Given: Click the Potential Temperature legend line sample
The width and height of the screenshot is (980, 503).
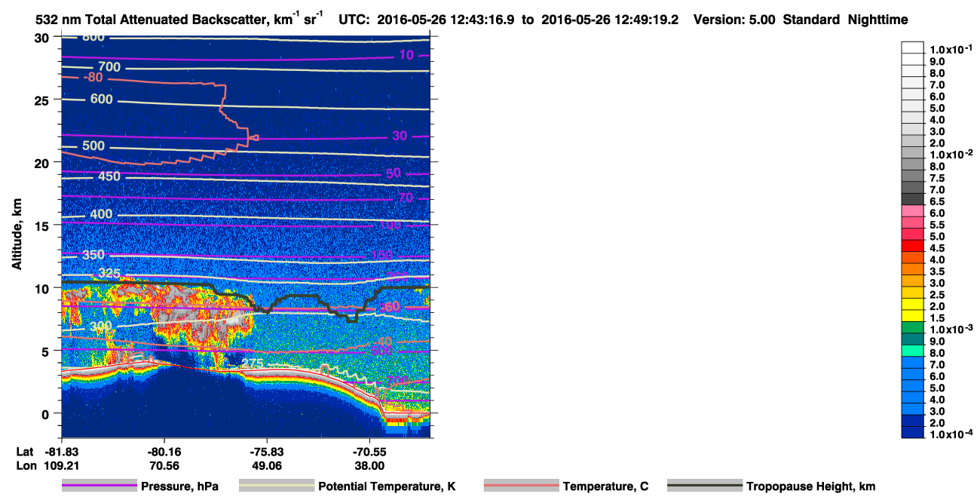Looking at the screenshot, I should pyautogui.click(x=276, y=486).
